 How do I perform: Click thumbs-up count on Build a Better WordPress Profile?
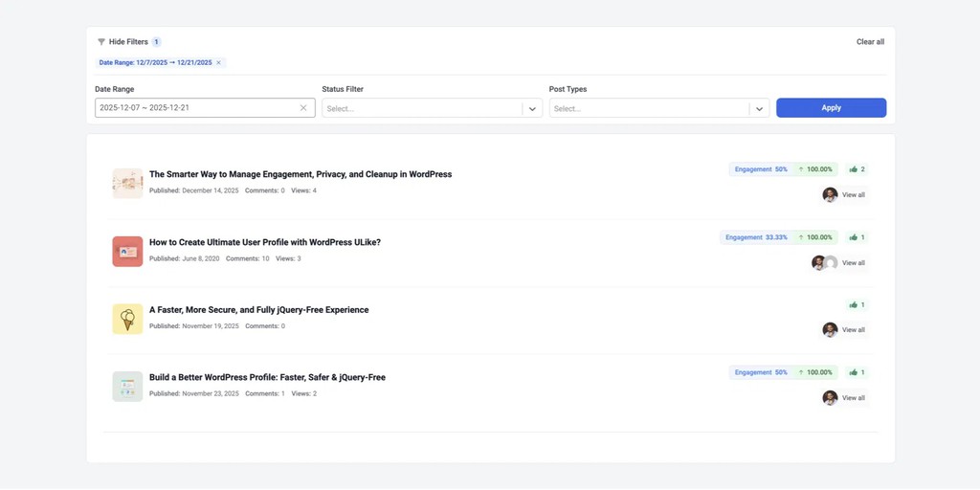pos(857,372)
